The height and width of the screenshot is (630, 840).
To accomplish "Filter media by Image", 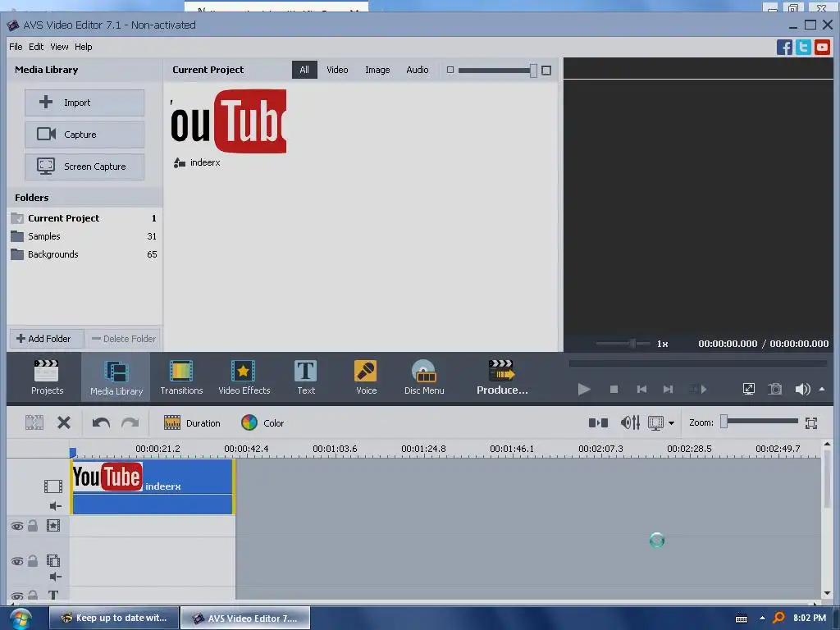I will pos(377,70).
